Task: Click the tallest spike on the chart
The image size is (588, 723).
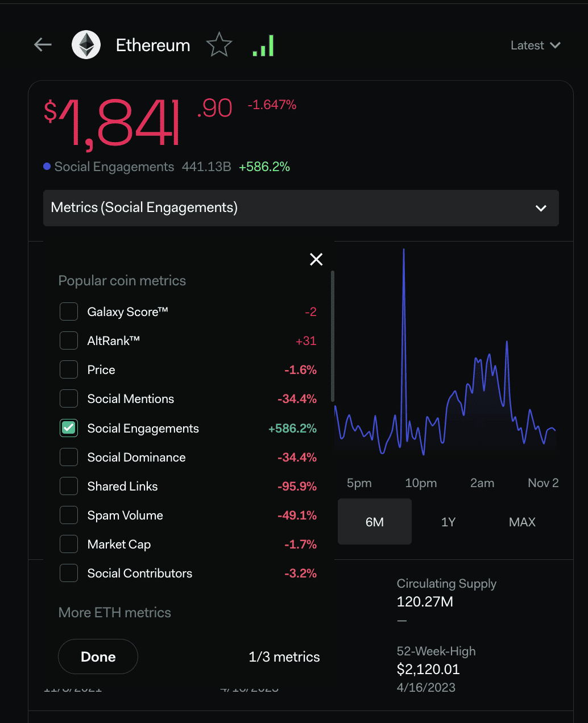Action: (x=404, y=251)
